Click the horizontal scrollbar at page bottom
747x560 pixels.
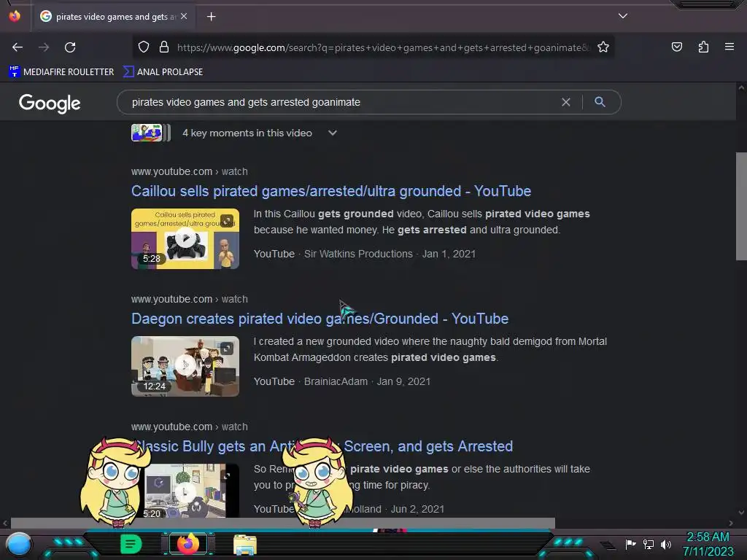coord(283,523)
